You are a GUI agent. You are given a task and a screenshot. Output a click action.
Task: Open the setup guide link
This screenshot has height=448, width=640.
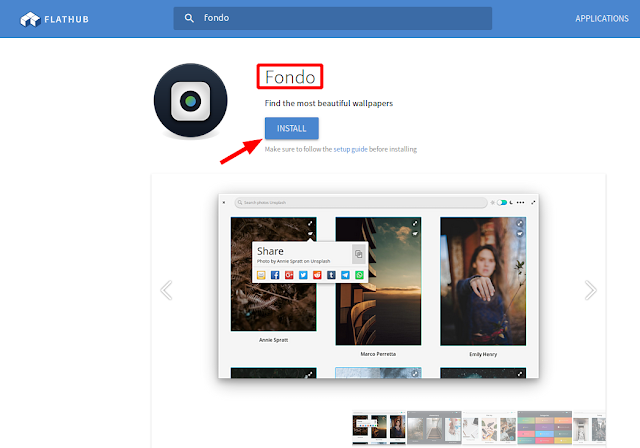pyautogui.click(x=350, y=149)
